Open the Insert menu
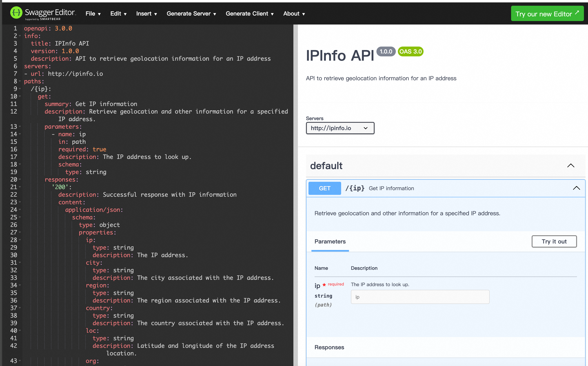This screenshot has height=366, width=588. click(146, 14)
